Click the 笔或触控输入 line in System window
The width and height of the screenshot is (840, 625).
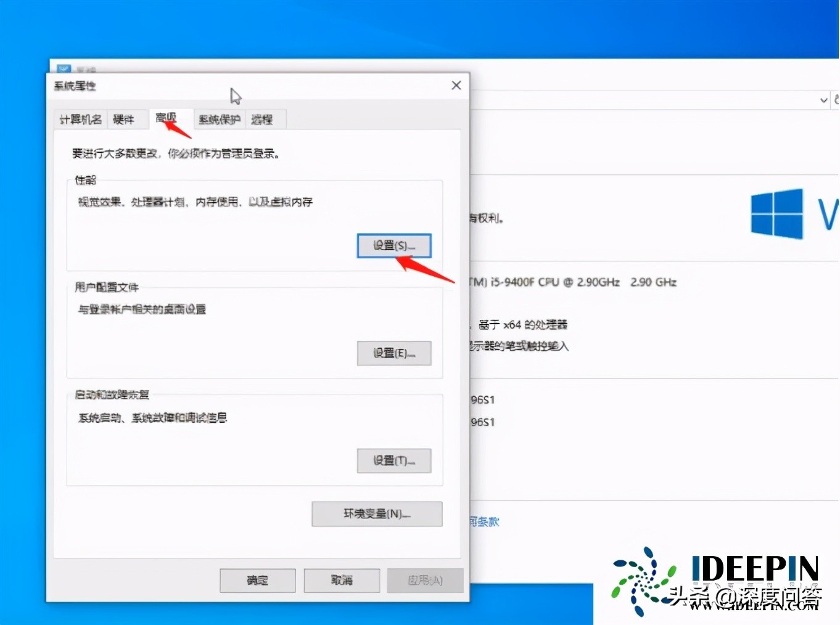519,346
